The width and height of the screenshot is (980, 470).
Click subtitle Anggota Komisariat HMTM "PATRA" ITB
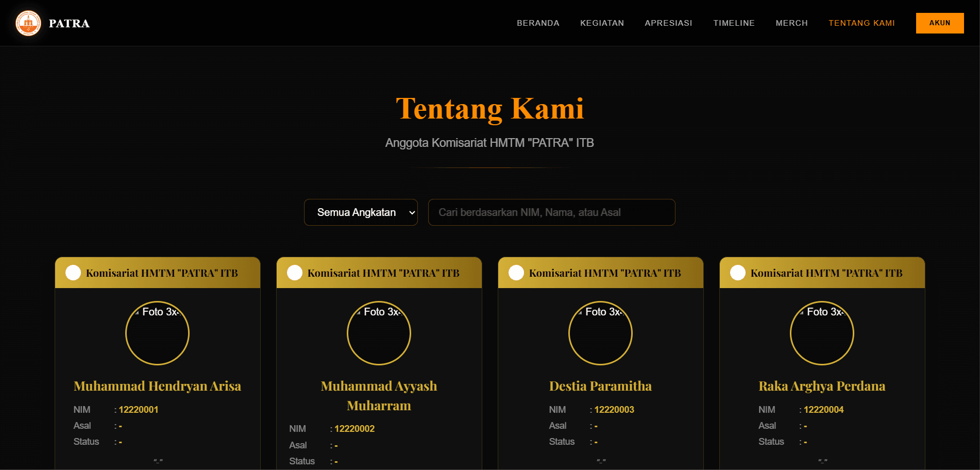pos(489,143)
